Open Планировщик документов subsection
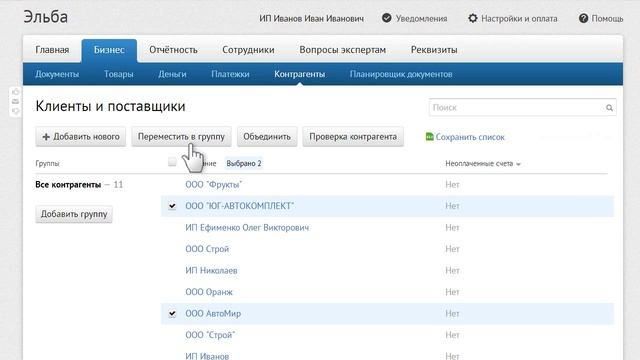The height and width of the screenshot is (360, 640). coord(401,74)
